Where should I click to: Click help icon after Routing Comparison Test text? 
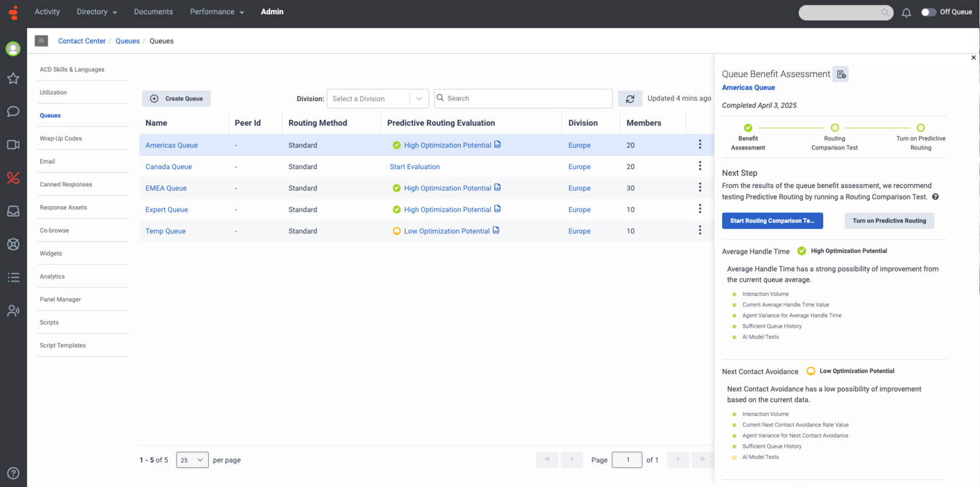[x=935, y=197]
